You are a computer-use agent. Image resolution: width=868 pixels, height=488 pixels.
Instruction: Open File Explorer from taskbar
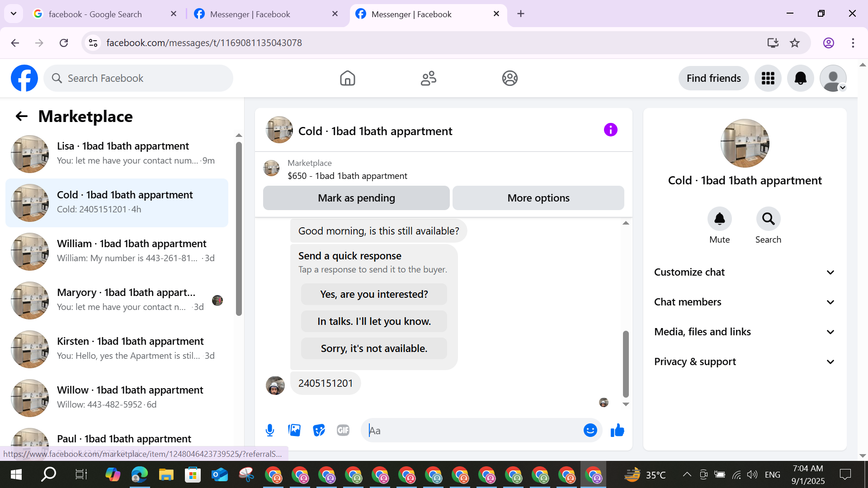tap(166, 474)
